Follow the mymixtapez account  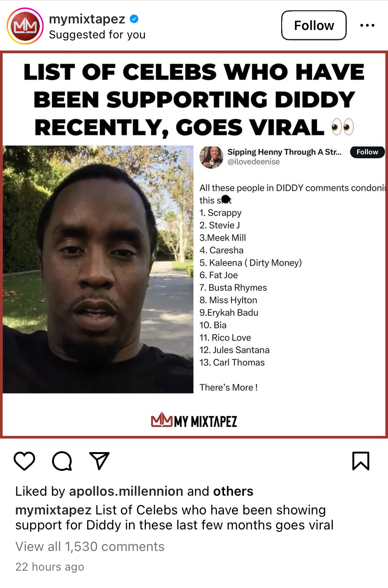pos(314,25)
